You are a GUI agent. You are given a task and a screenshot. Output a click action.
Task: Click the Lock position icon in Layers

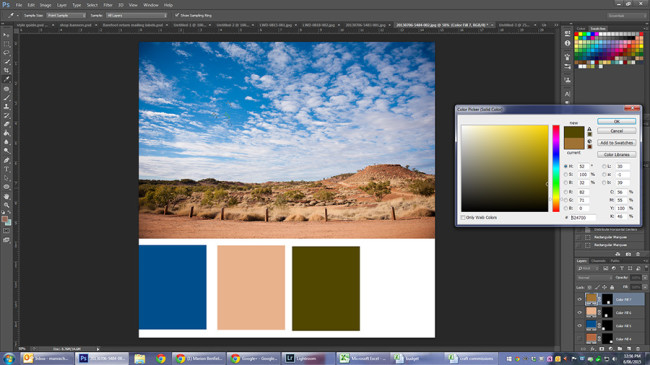click(x=604, y=287)
